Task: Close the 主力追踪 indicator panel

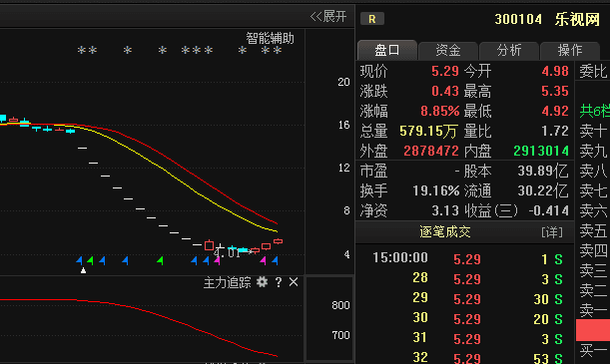Action: (294, 282)
